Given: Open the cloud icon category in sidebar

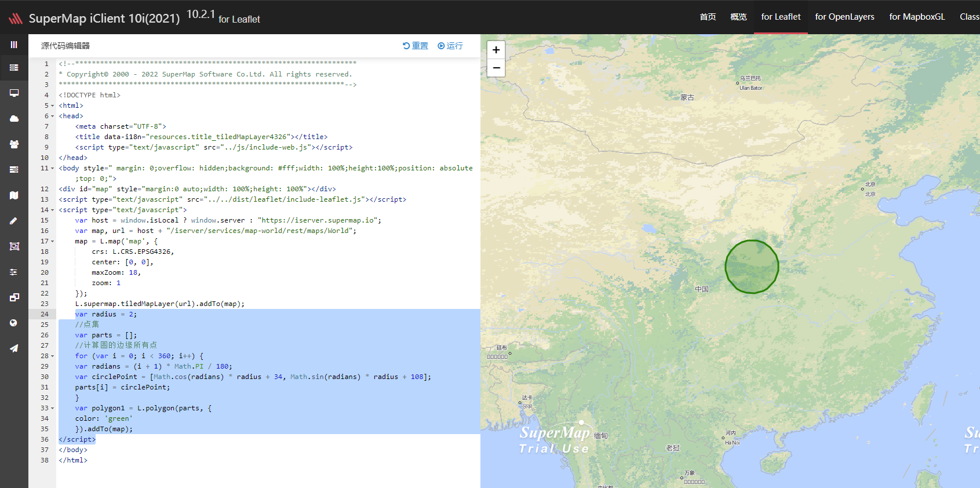Looking at the screenshot, I should pyautogui.click(x=14, y=119).
